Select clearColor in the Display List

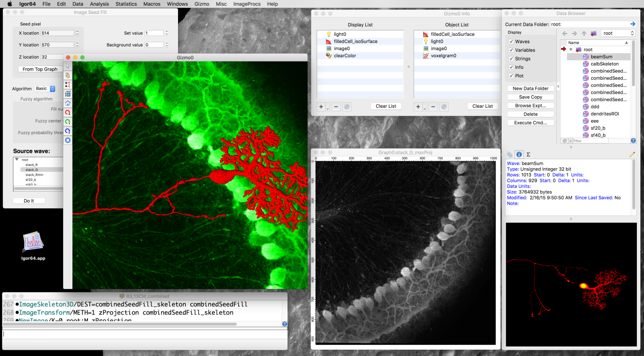click(x=344, y=56)
